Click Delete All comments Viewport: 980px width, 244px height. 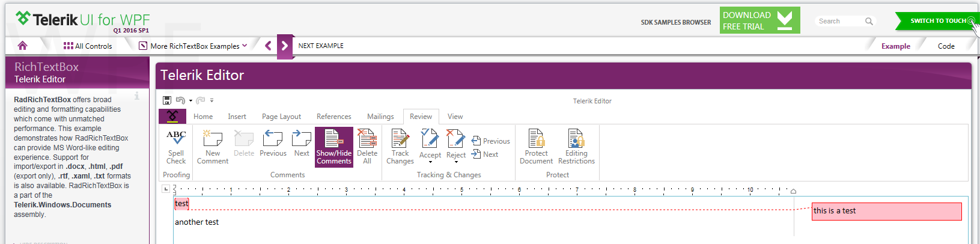tap(367, 147)
